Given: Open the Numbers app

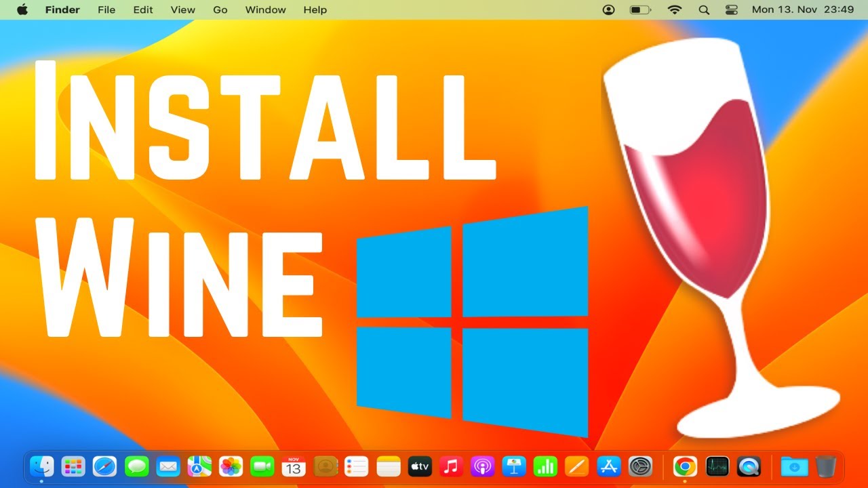Looking at the screenshot, I should tap(545, 466).
